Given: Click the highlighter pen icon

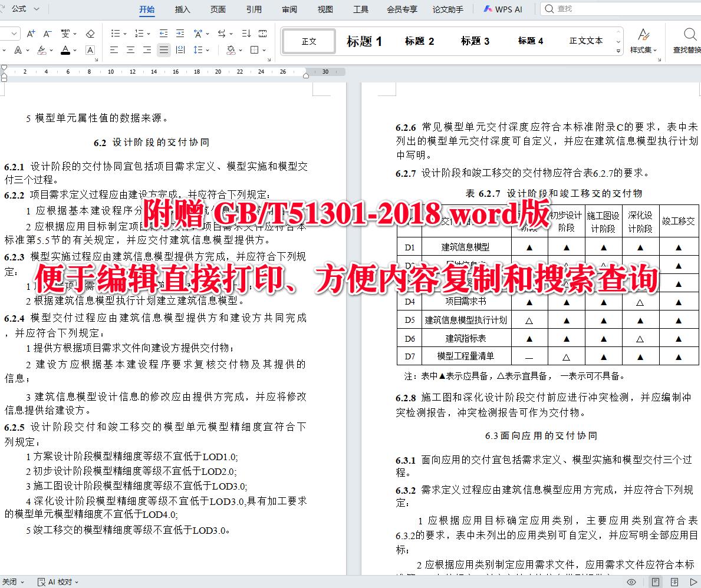Looking at the screenshot, I should point(42,50).
